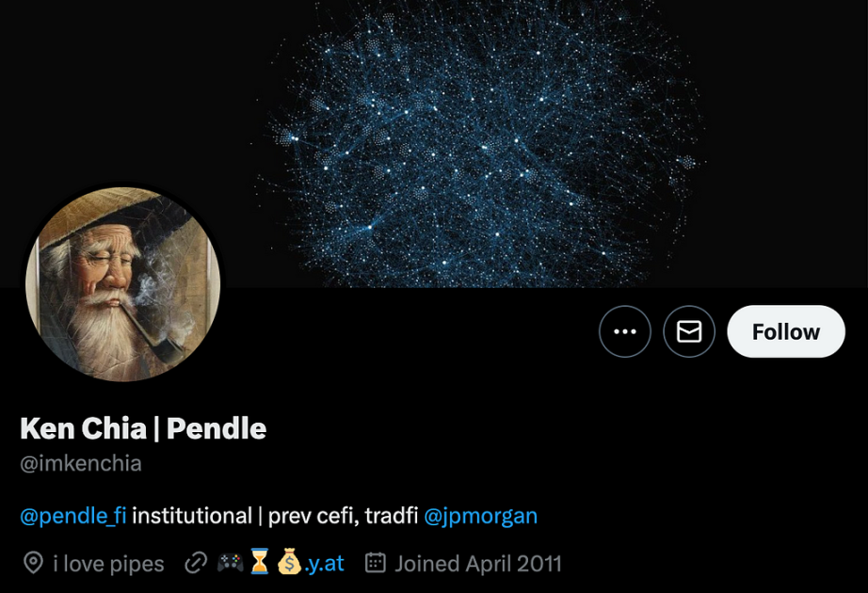Click 'prev cefi, tradfi' bio text
The width and height of the screenshot is (868, 593).
click(343, 516)
